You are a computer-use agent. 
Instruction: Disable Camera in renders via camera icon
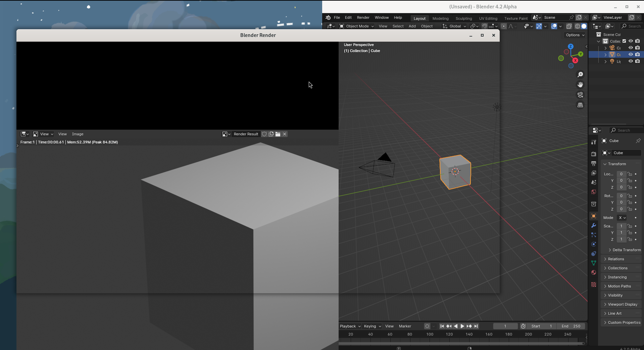638,48
